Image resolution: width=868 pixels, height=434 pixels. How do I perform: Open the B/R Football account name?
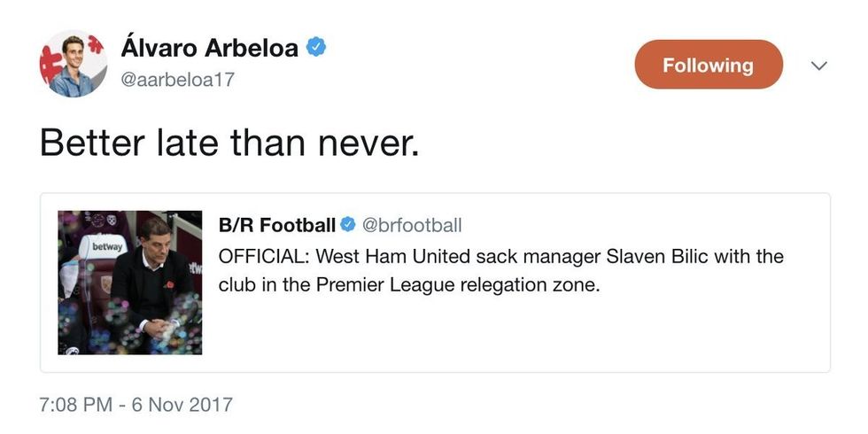[276, 225]
